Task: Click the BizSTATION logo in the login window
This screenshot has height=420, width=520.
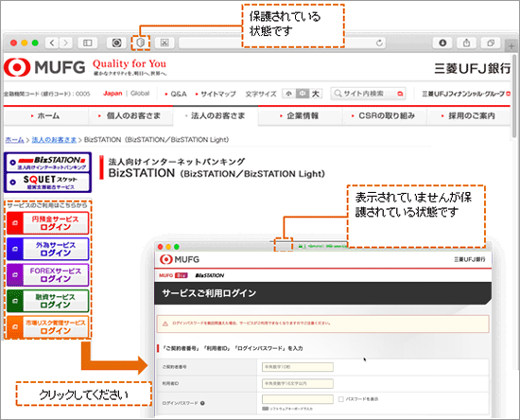Action: [x=210, y=275]
